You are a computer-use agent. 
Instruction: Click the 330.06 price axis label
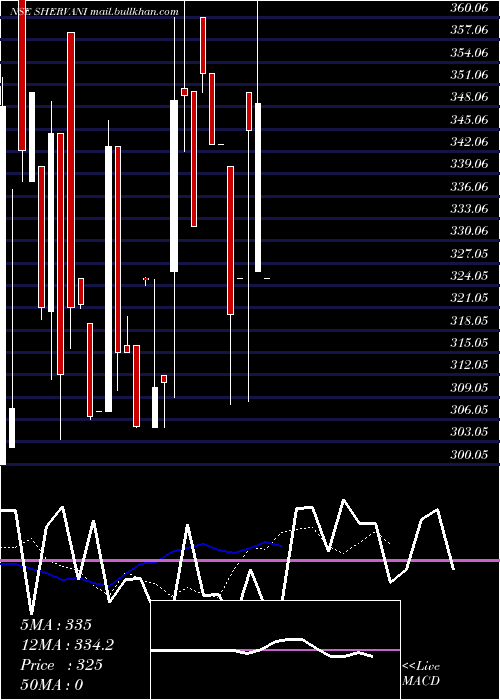(468, 231)
